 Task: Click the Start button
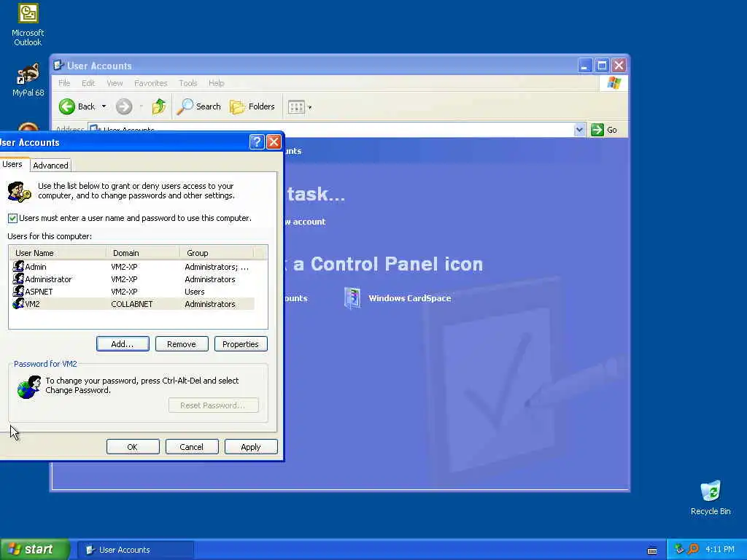coord(34,549)
